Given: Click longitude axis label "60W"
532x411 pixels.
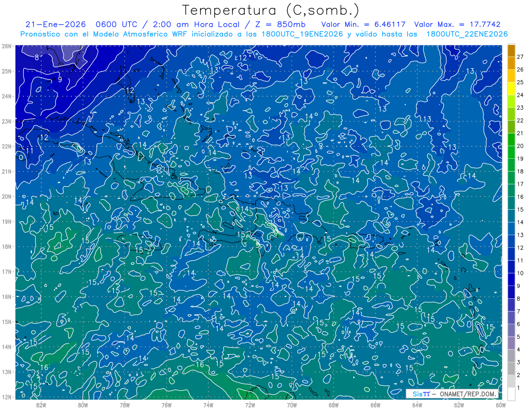Looking at the screenshot, I should tap(501, 405).
